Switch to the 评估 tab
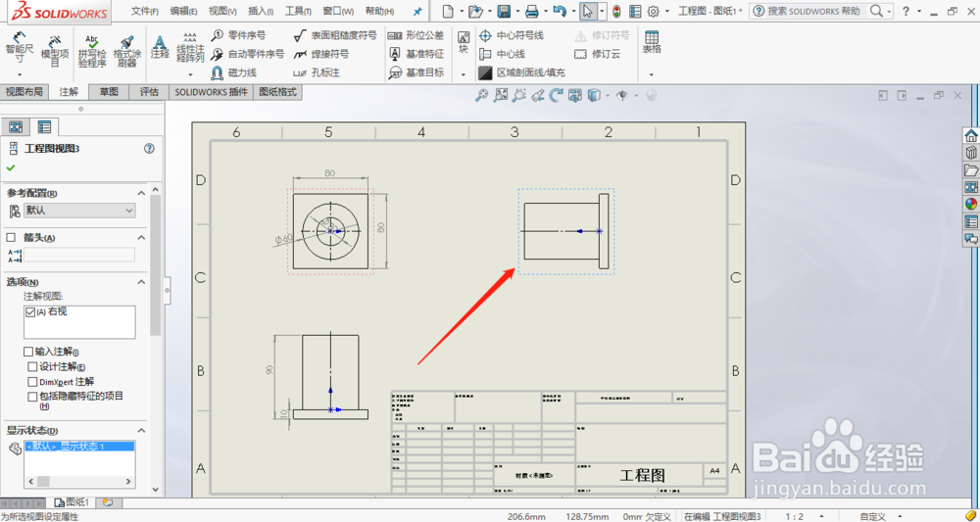Viewport: 980px width, 522px height. 149,92
